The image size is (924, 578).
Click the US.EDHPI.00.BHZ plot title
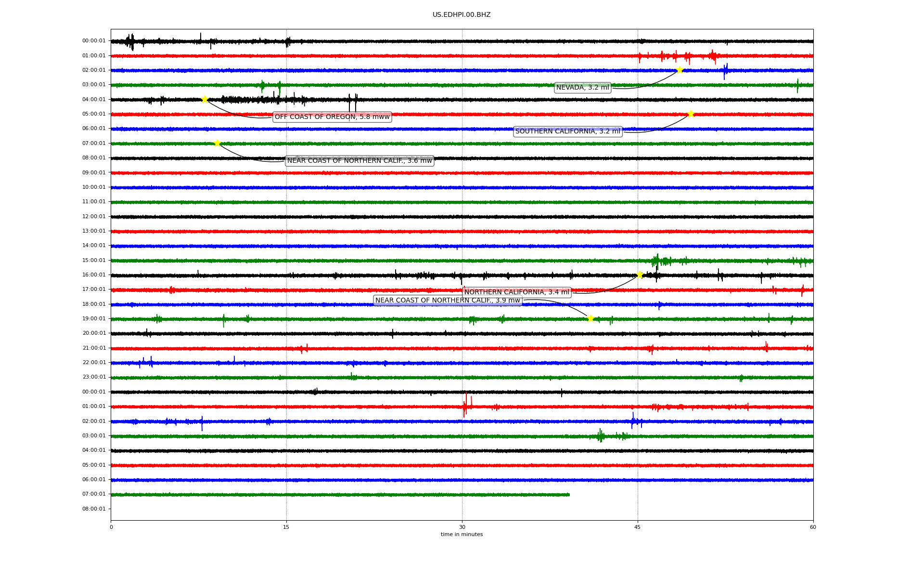(x=462, y=15)
